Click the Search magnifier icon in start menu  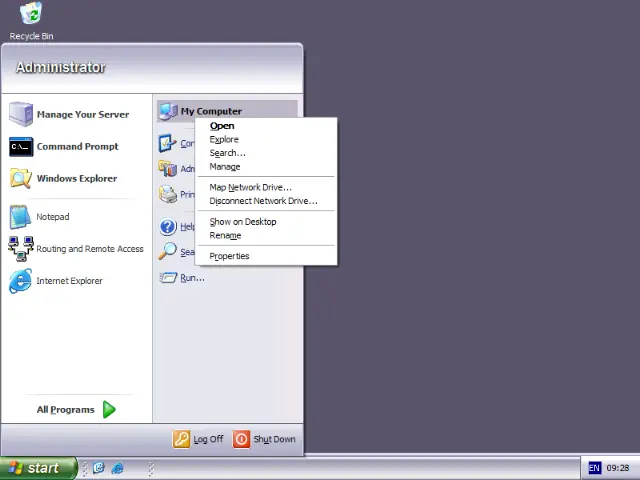click(x=168, y=252)
